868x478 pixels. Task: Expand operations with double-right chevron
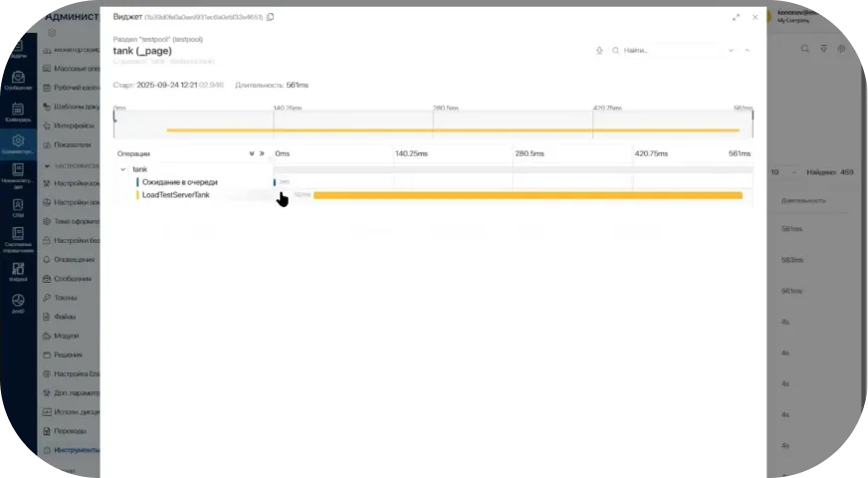point(262,153)
